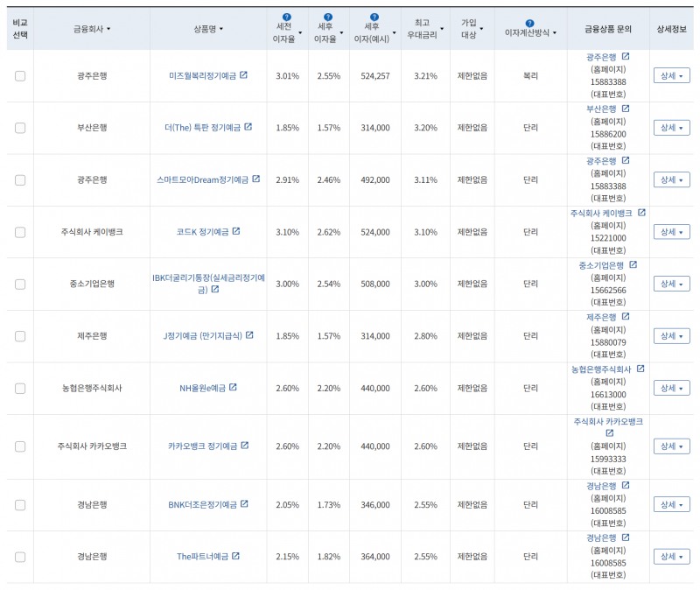Screen dimensions: 700x590
Task: Check compare box for 농협은행주식회사 row
Action: 20,389
